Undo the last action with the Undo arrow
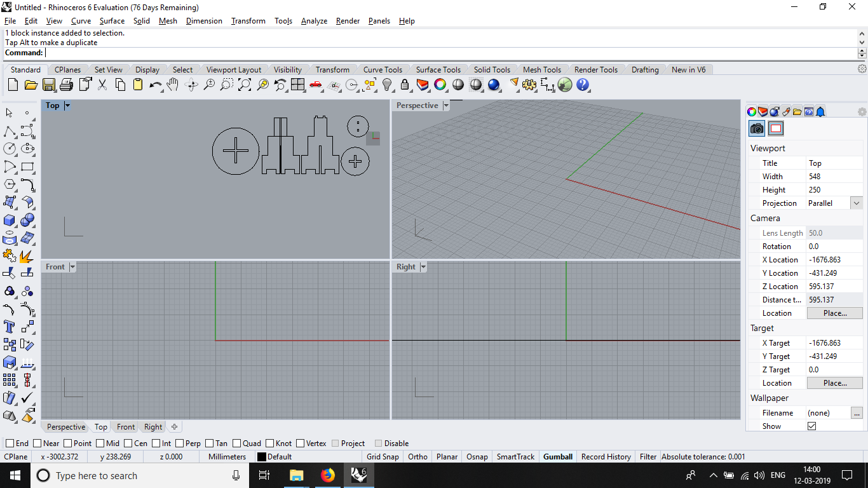 click(155, 85)
